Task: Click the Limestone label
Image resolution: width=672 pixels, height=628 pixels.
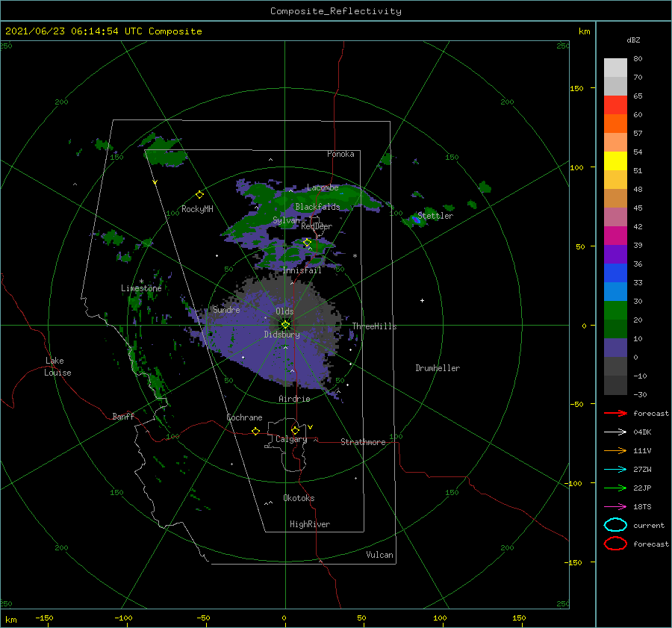Action: coord(141,288)
